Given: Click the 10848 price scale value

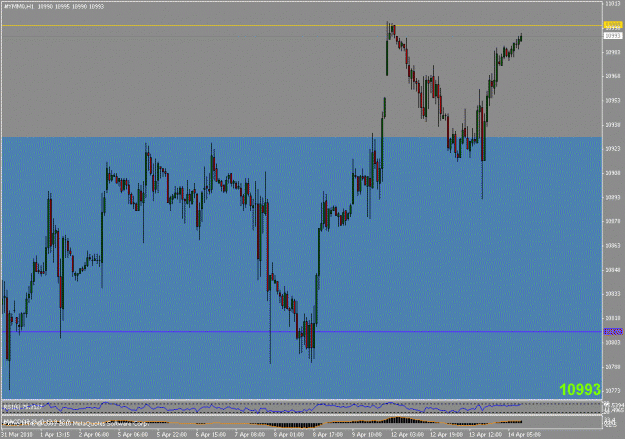Looking at the screenshot, I should [613, 270].
